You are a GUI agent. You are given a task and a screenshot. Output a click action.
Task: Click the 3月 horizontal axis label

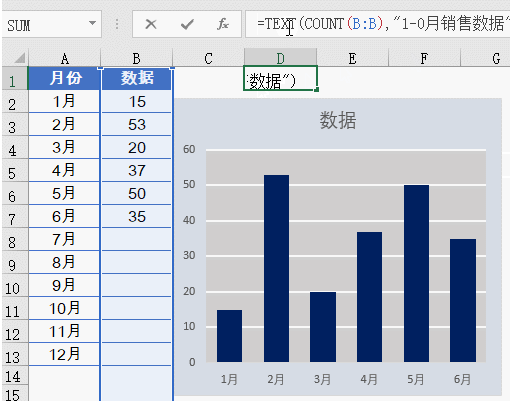click(322, 379)
